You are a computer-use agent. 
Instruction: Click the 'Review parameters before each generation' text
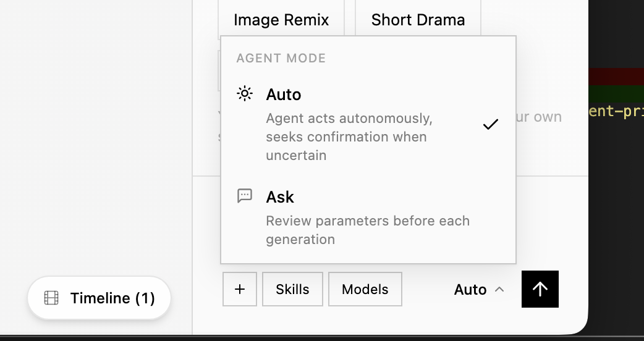click(x=368, y=230)
